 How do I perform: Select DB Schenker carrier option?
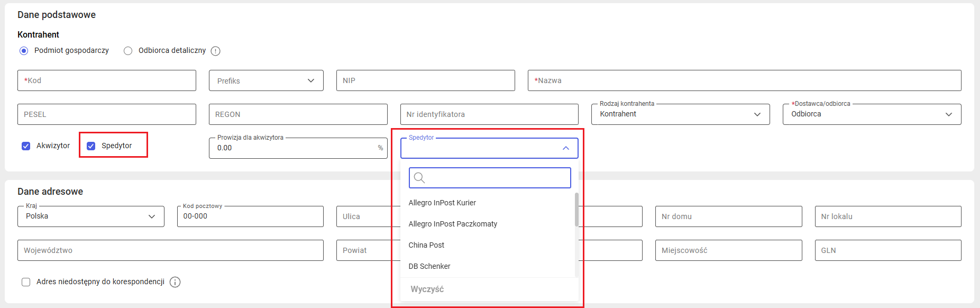429,266
